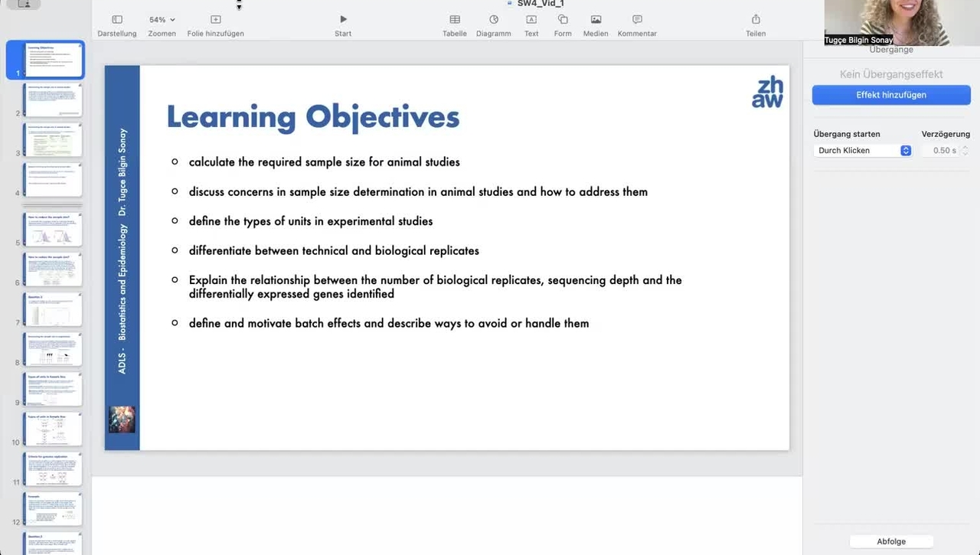980x555 pixels.
Task: Open the Form shapes icon
Action: [563, 20]
